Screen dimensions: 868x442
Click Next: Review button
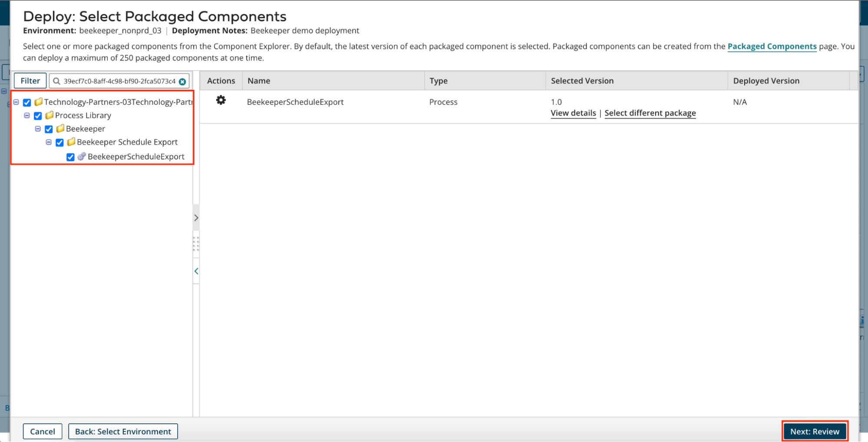[815, 431]
